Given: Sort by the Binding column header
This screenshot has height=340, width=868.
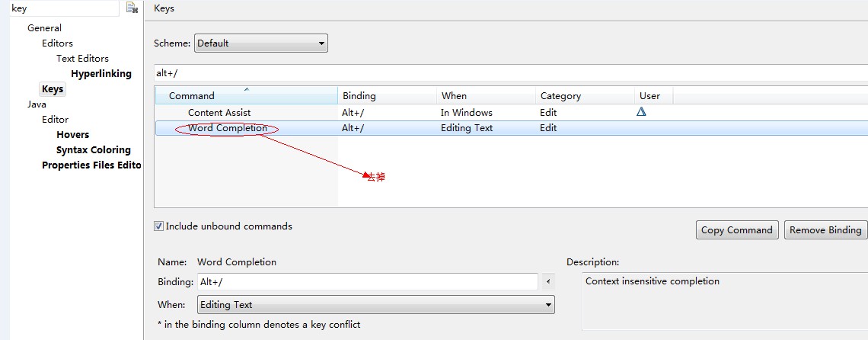Looking at the screenshot, I should (x=387, y=96).
